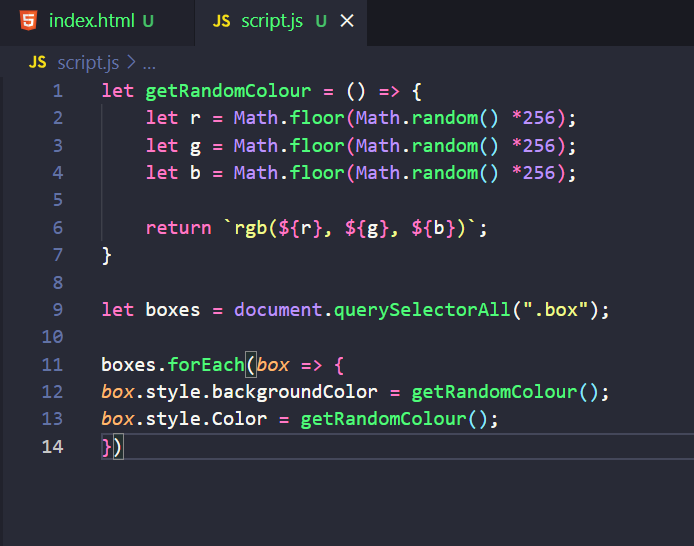Viewport: 694px width, 546px height.
Task: Click line number 10 in gutter
Action: tap(53, 337)
